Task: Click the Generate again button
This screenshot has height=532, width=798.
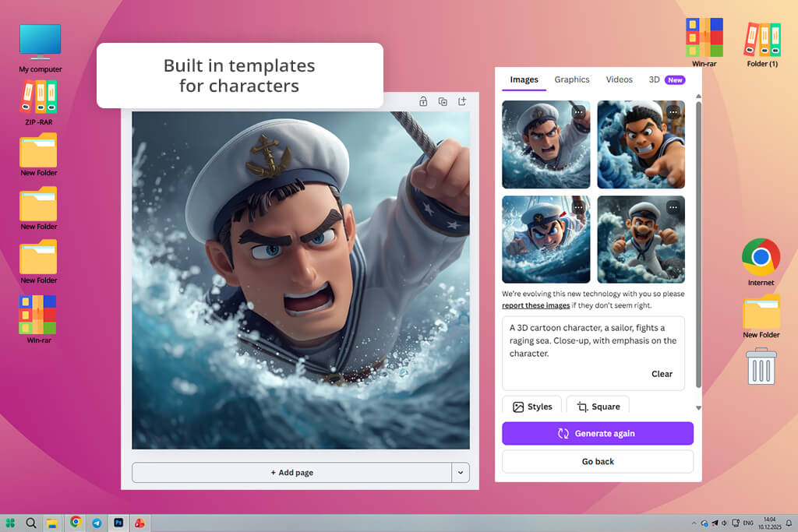Action: point(598,433)
